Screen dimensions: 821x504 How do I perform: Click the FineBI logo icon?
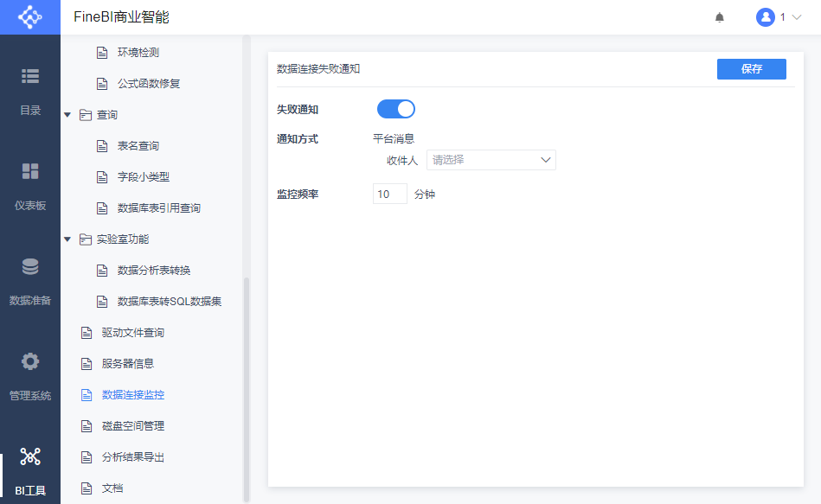point(29,17)
